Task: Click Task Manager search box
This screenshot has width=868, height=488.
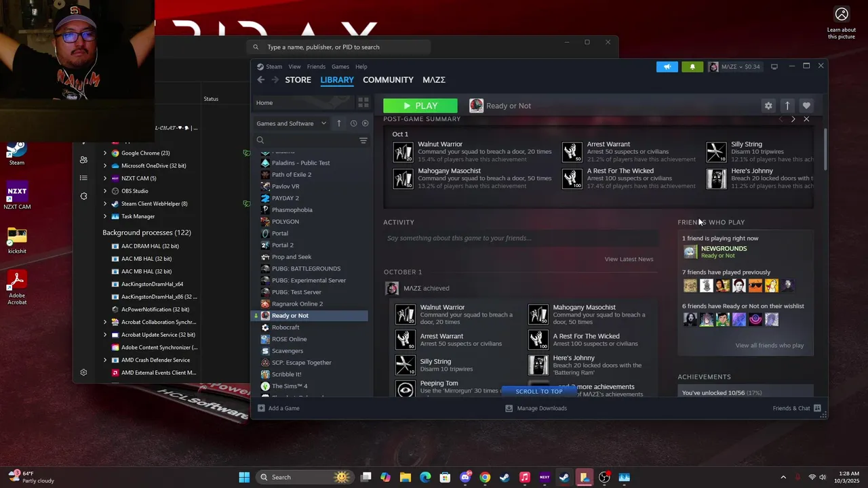Action: coord(339,47)
